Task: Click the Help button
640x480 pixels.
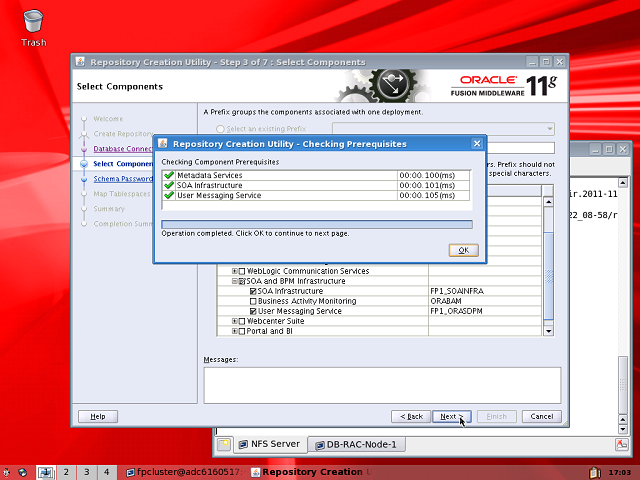Action: point(98,417)
